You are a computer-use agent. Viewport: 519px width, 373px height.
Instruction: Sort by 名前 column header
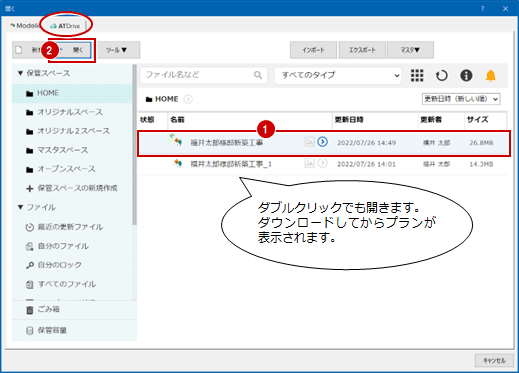177,119
